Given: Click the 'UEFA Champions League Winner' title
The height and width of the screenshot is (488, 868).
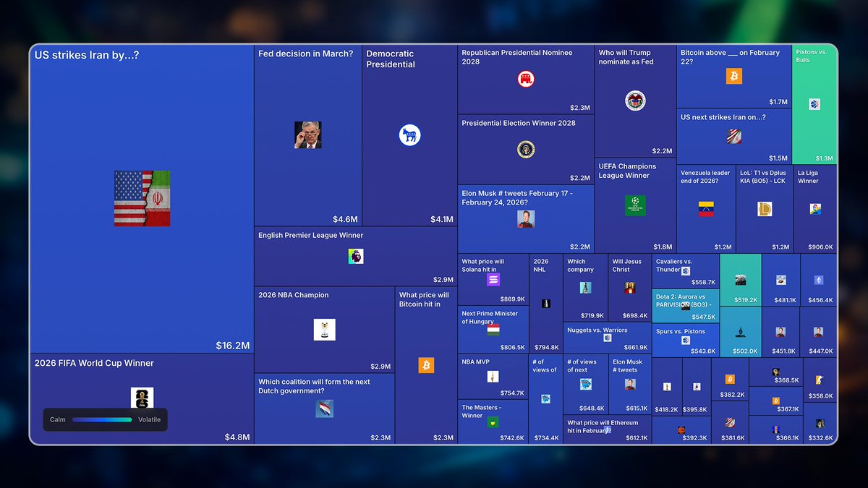Looking at the screenshot, I should [x=628, y=171].
